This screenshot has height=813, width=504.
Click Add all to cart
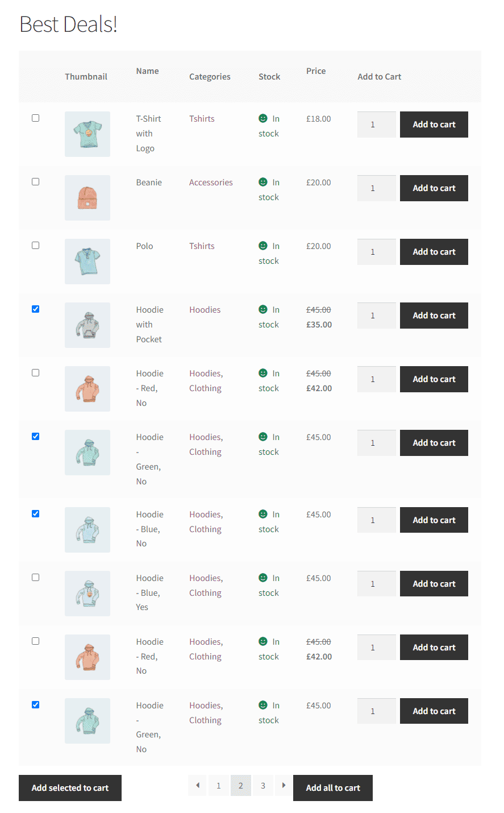tap(333, 788)
